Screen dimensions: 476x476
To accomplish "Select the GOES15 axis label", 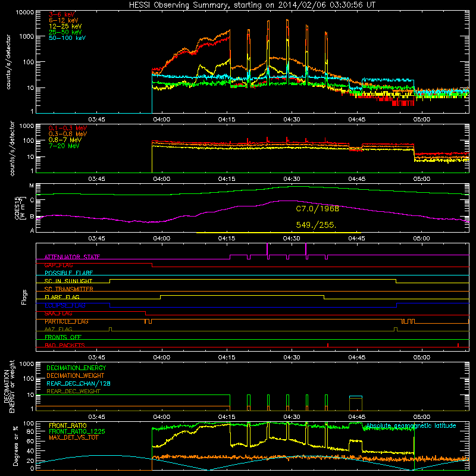I will (18, 208).
